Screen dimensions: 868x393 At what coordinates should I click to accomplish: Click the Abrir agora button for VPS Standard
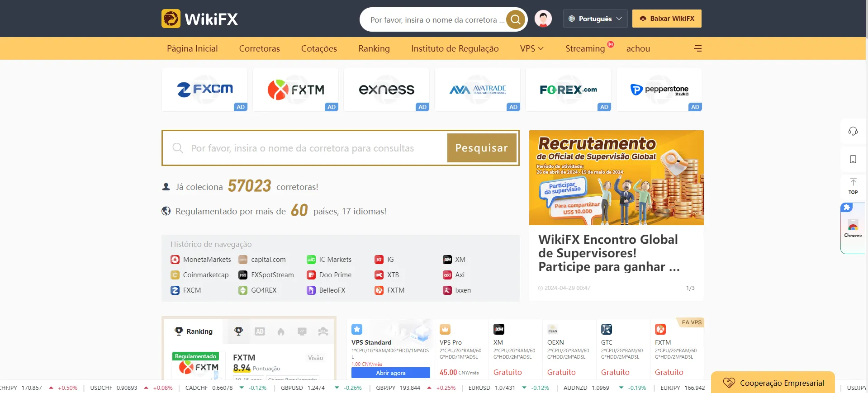click(391, 373)
